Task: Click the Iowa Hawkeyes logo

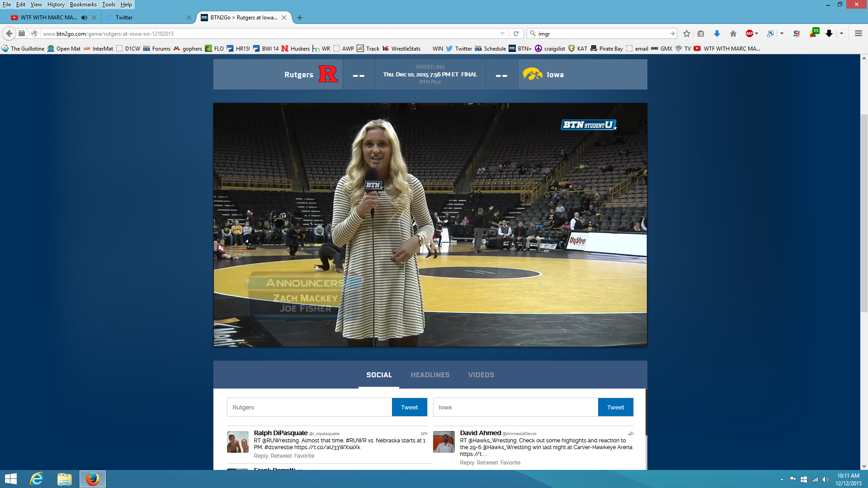Action: tap(533, 74)
